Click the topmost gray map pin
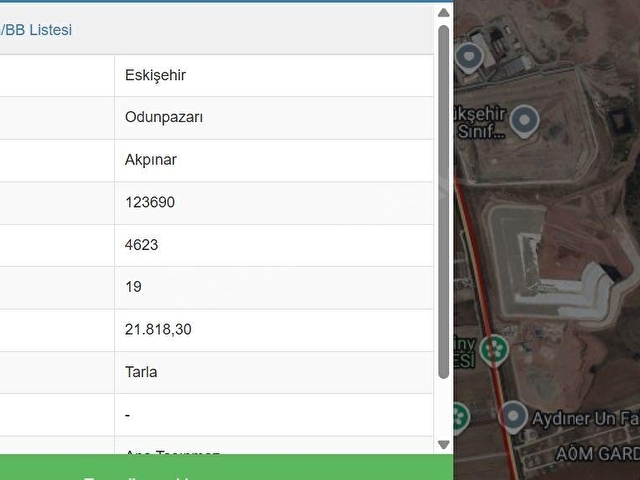 click(x=469, y=56)
